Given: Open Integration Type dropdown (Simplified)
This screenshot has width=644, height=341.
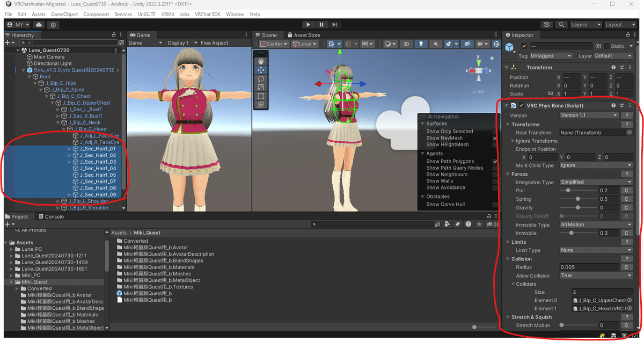Looking at the screenshot, I should [x=596, y=182].
